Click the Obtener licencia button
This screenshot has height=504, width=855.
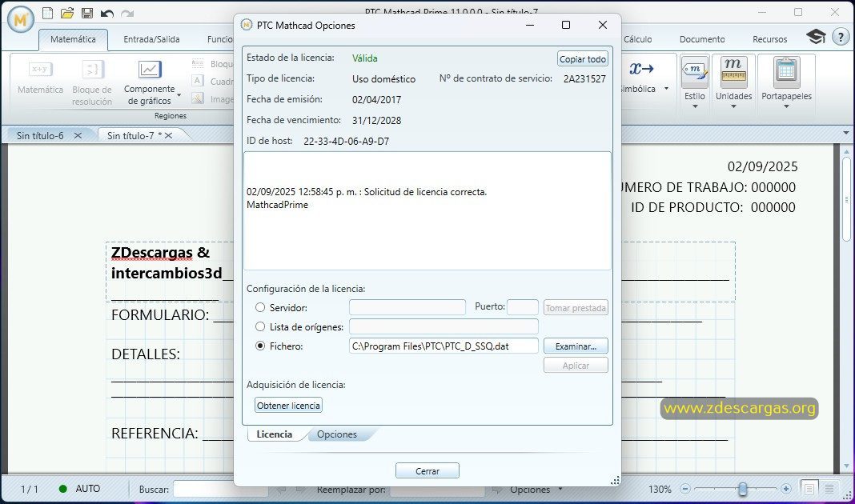point(288,406)
